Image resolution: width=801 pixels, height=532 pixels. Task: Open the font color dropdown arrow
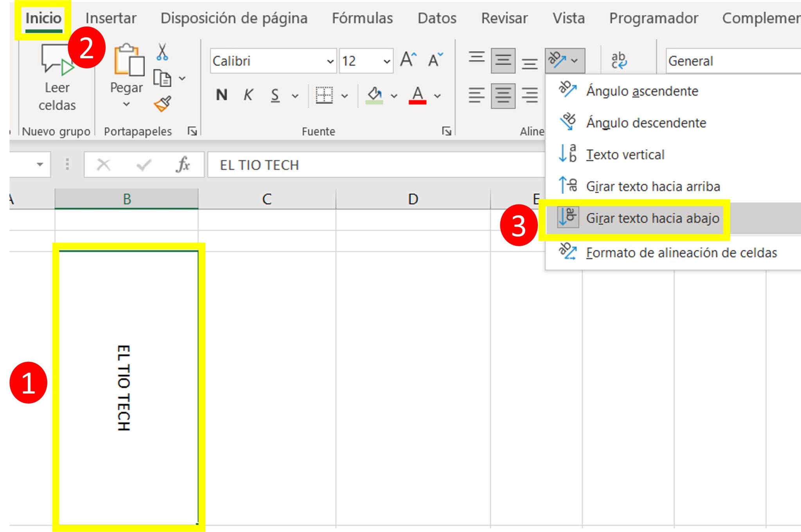tap(436, 95)
